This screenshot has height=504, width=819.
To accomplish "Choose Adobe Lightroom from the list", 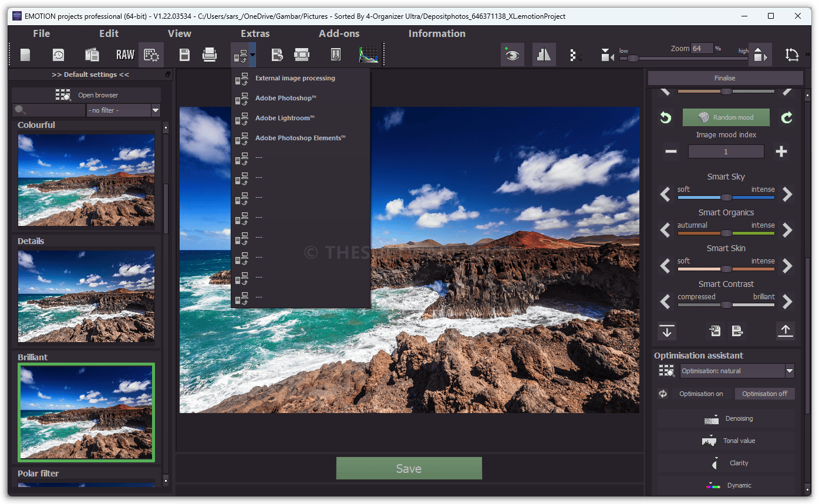I will click(301, 118).
